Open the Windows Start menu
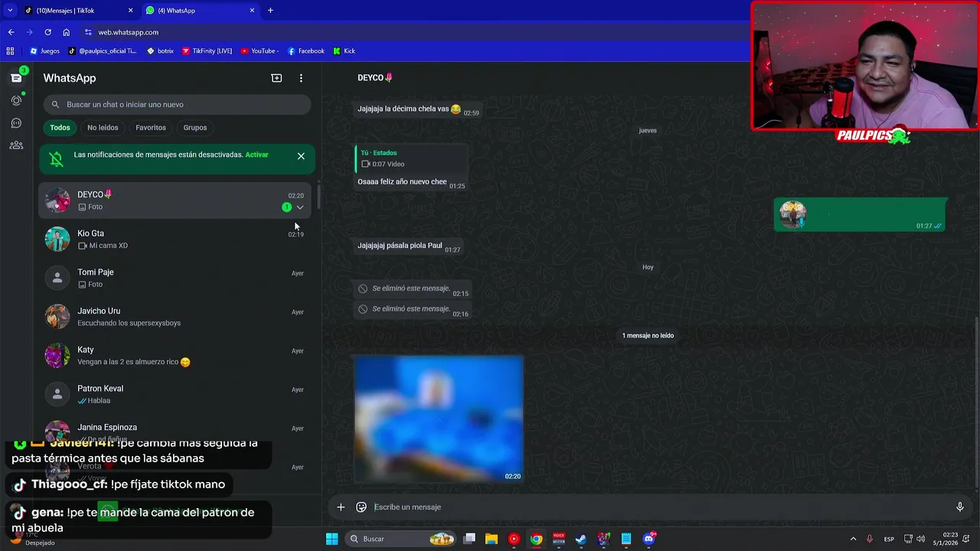 [332, 539]
